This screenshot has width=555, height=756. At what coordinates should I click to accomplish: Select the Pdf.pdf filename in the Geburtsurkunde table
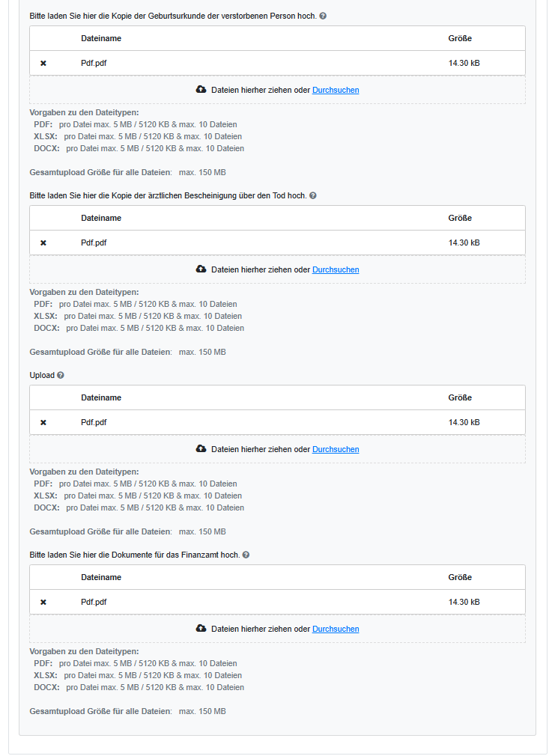click(x=94, y=63)
